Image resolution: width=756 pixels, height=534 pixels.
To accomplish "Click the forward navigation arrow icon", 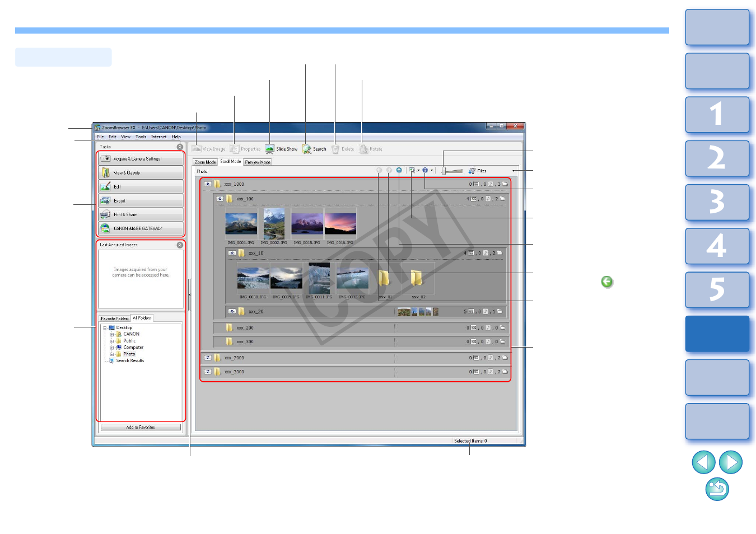I will pyautogui.click(x=389, y=170).
